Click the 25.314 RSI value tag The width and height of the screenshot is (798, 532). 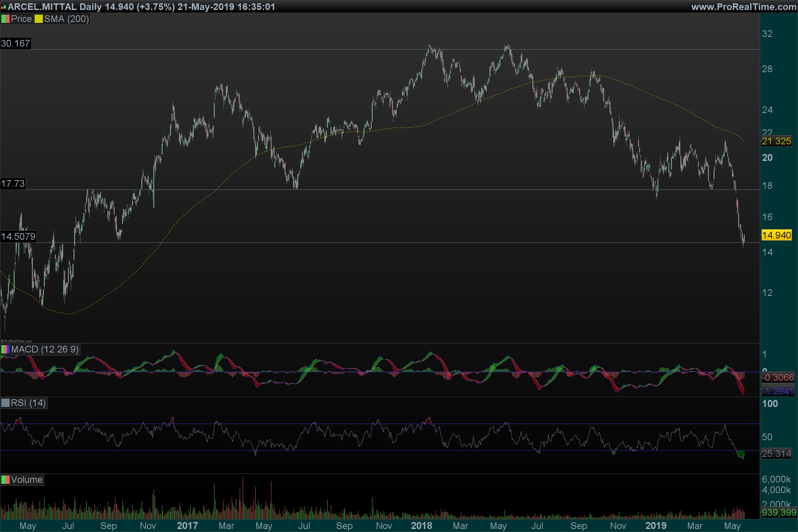click(776, 454)
